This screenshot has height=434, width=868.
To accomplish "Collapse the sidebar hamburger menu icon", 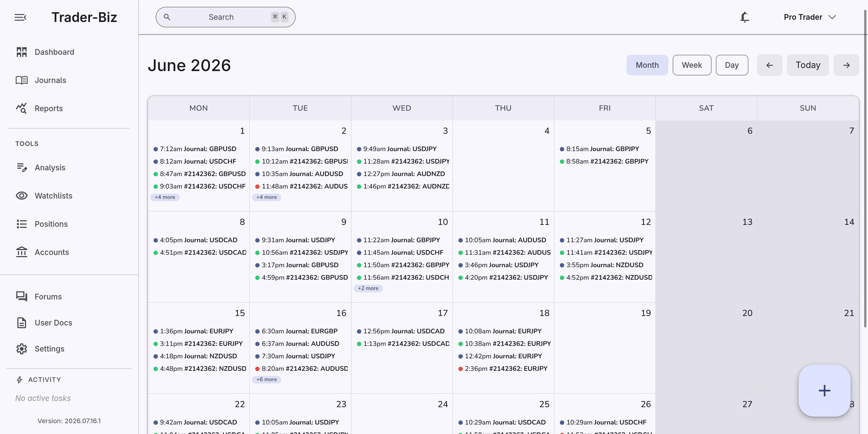I will click(20, 17).
